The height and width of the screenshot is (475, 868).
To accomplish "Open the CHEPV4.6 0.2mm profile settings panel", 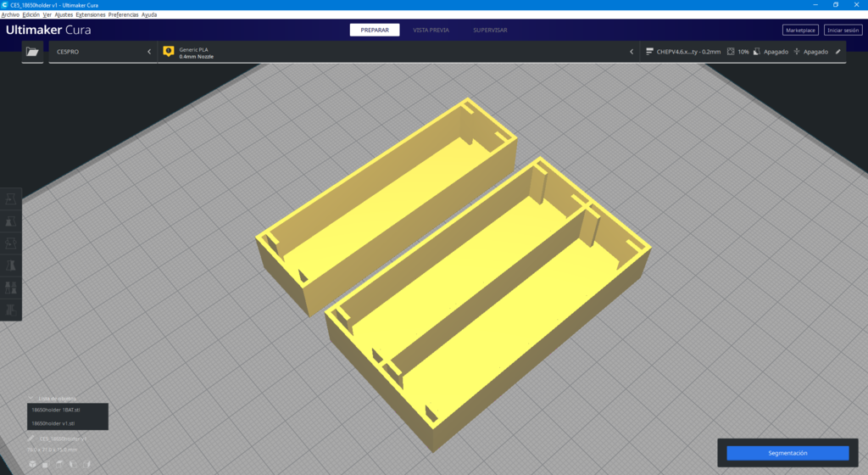I will (x=743, y=52).
